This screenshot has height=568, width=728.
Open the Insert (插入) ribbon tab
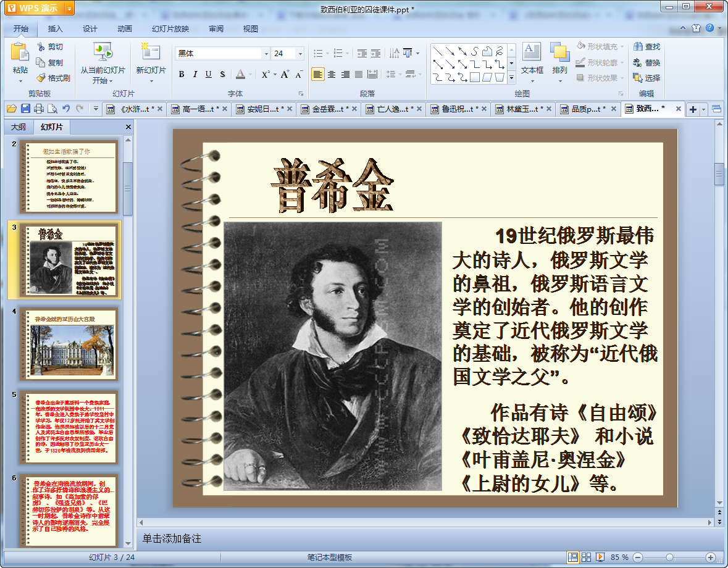pyautogui.click(x=55, y=29)
